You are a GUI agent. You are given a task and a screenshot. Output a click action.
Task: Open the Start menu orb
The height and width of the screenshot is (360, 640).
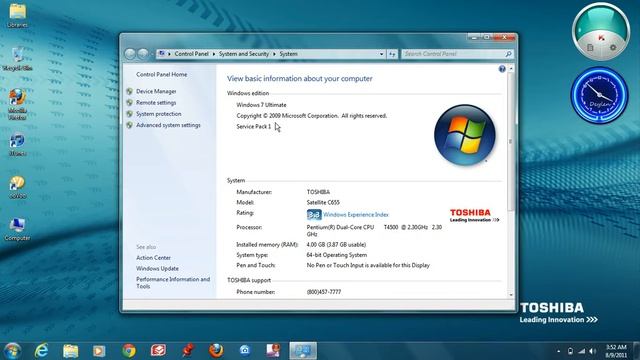tap(12, 351)
